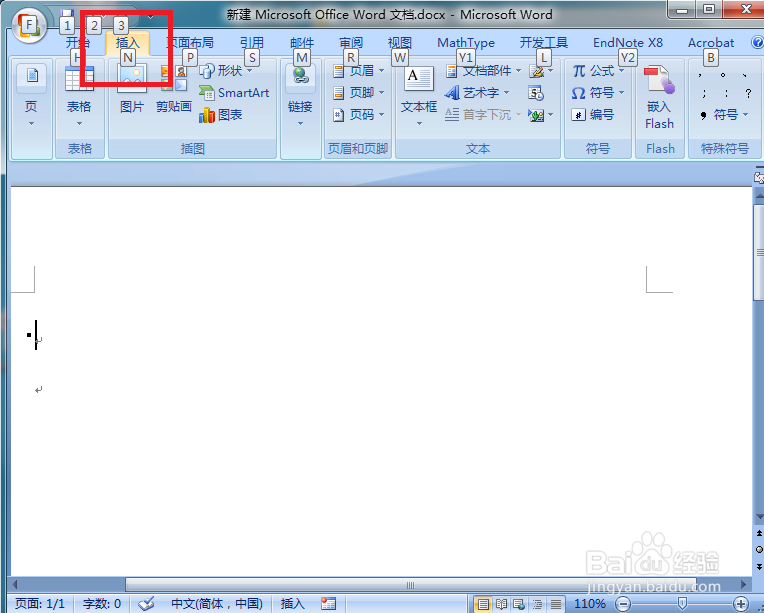764x613 pixels.
Task: Click the horizontal scrollbar right arrow
Action: click(744, 584)
